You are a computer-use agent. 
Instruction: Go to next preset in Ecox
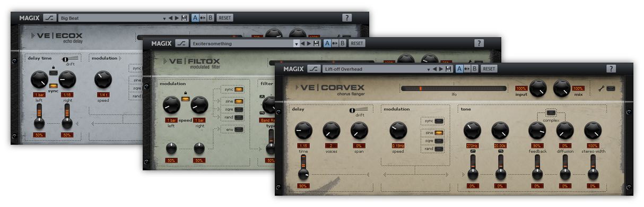pyautogui.click(x=177, y=18)
